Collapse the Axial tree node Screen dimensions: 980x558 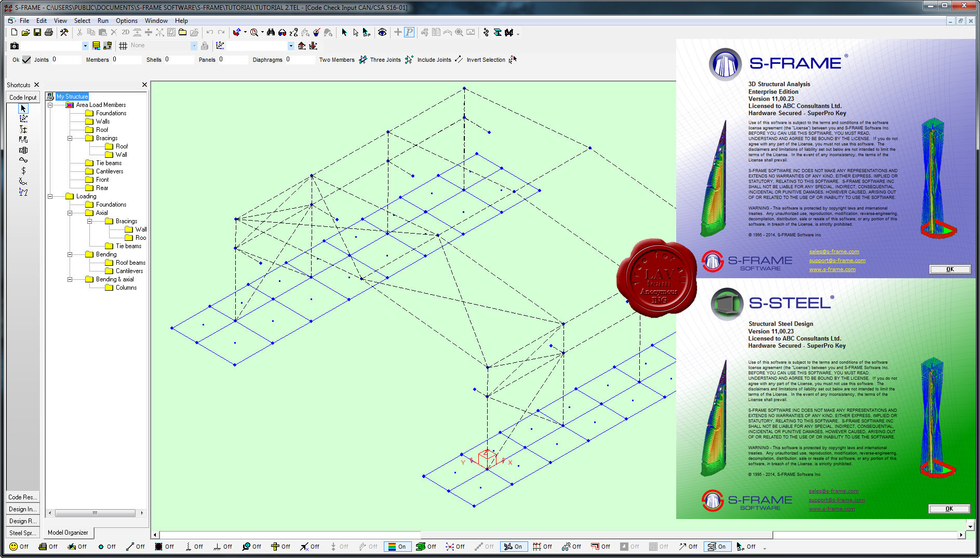click(x=70, y=213)
